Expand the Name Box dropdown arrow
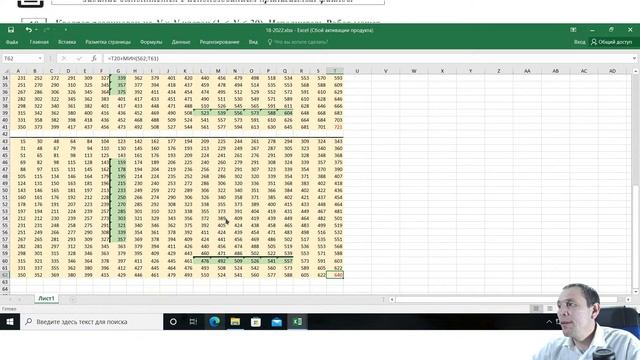 coord(40,59)
